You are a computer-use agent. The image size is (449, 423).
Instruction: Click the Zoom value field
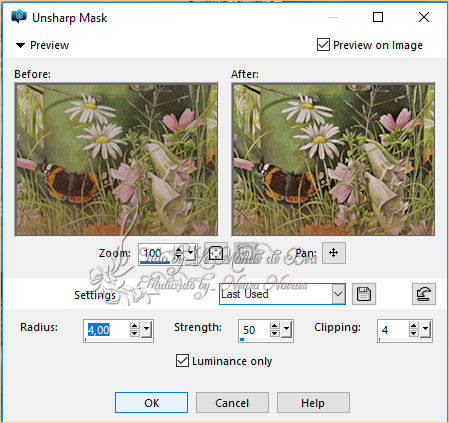(156, 254)
